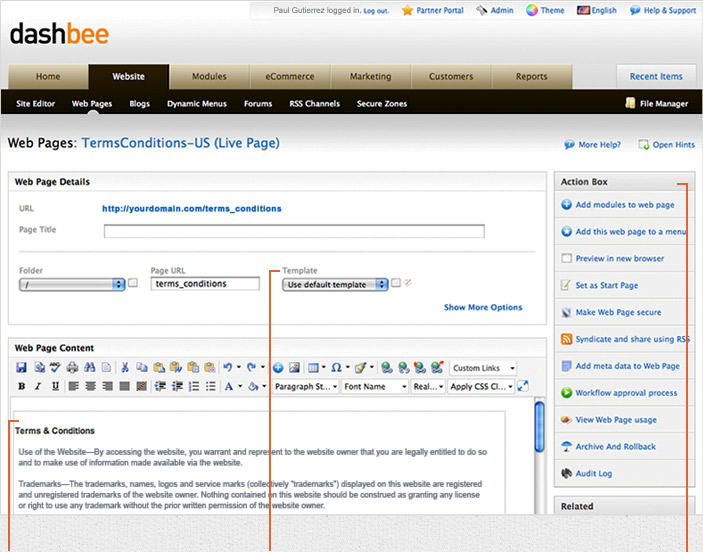The height and width of the screenshot is (552, 703).
Task: Click the blue plus insert module icon
Action: click(x=278, y=368)
